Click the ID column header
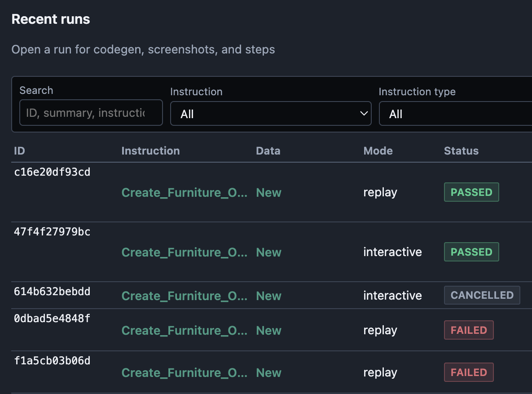The width and height of the screenshot is (532, 394). click(x=19, y=151)
